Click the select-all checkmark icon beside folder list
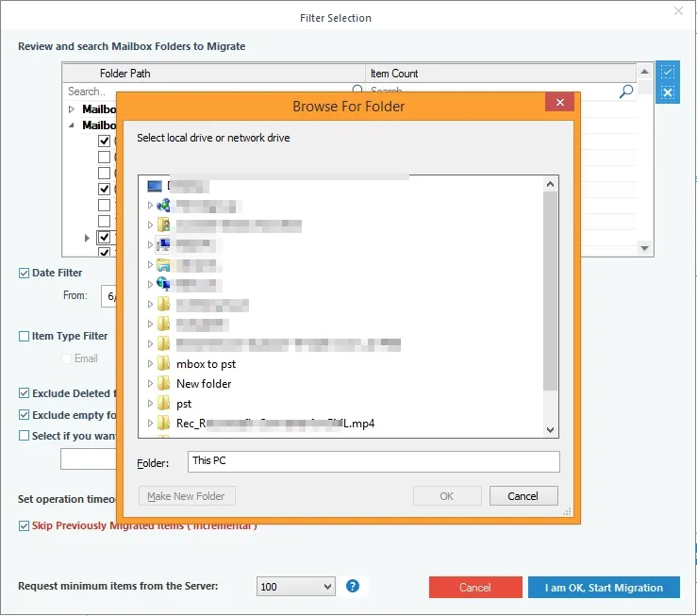Image resolution: width=697 pixels, height=616 pixels. (667, 72)
